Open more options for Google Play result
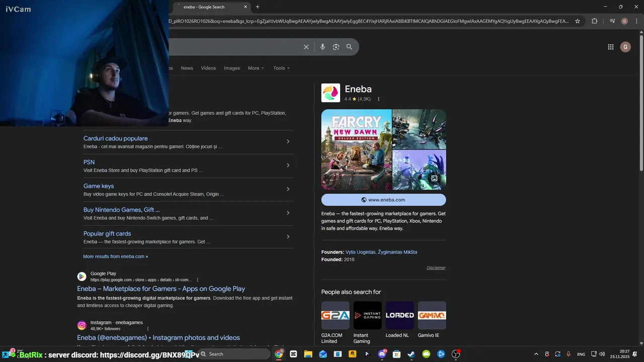This screenshot has width=644, height=362. pyautogui.click(x=197, y=280)
